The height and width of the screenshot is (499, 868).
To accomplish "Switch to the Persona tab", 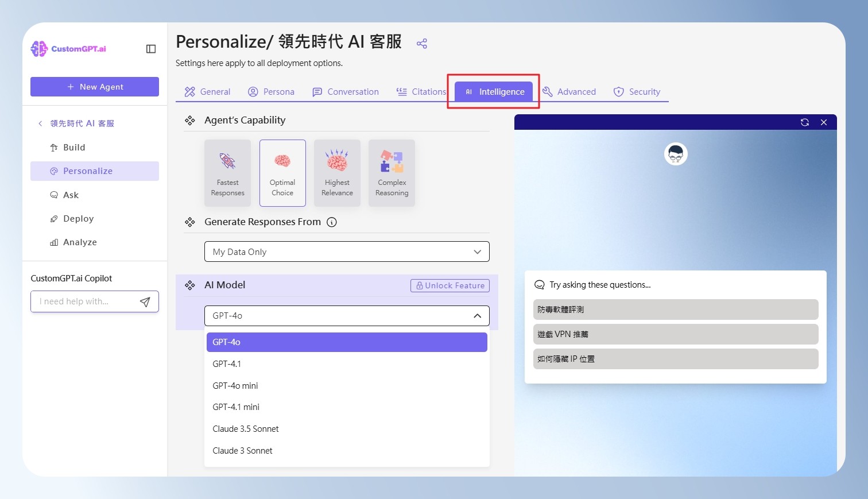I will [271, 92].
